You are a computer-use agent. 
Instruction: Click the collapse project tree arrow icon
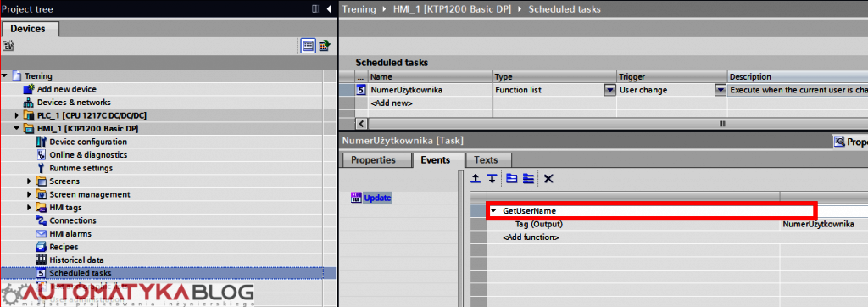[x=329, y=8]
